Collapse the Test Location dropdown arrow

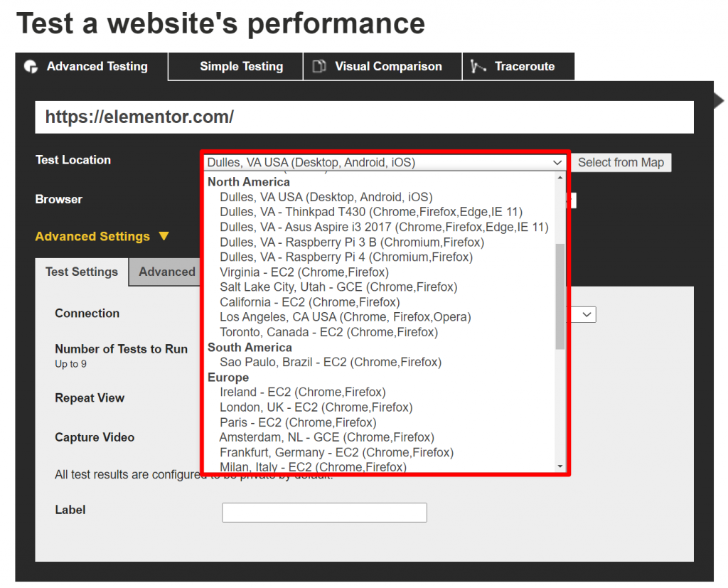coord(557,163)
